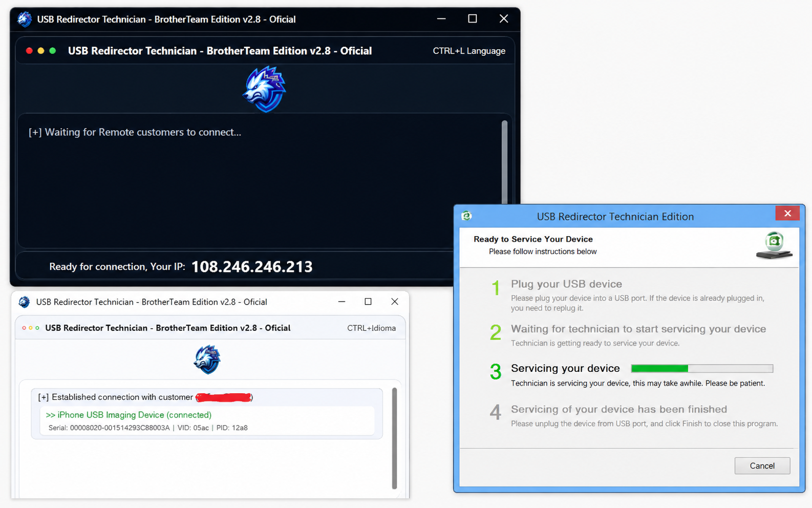Click the yellow dot in the light technician window
Viewport: 812px width, 508px height.
coord(31,328)
